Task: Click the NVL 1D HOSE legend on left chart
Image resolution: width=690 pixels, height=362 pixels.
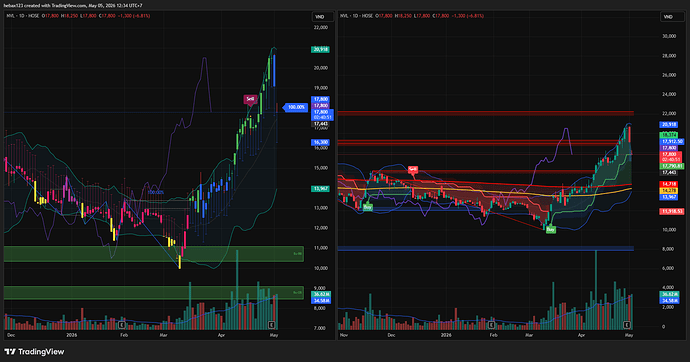Action: point(22,16)
